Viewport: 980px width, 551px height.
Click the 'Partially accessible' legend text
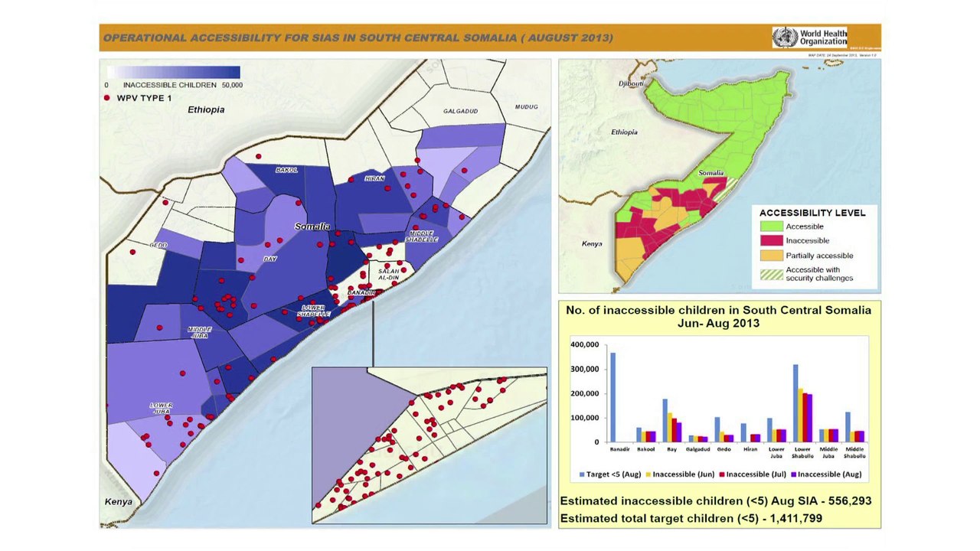point(820,256)
